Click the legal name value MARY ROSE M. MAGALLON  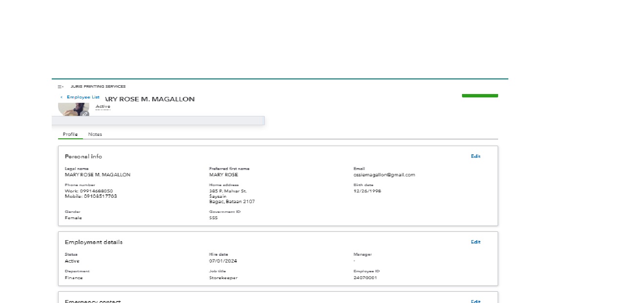tap(98, 175)
